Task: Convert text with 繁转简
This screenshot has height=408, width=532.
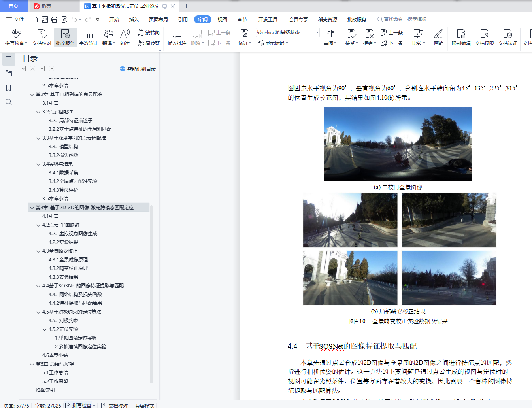Action: click(149, 33)
